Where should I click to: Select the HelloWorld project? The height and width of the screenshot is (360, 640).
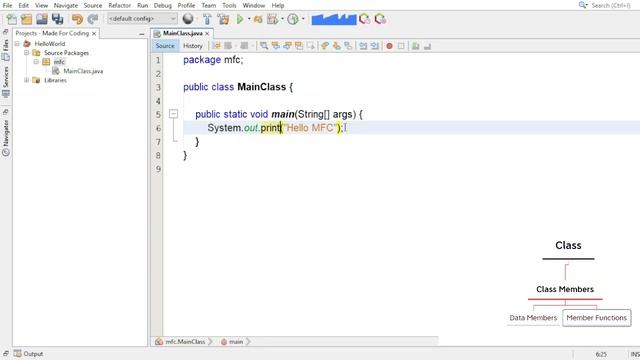(49, 44)
